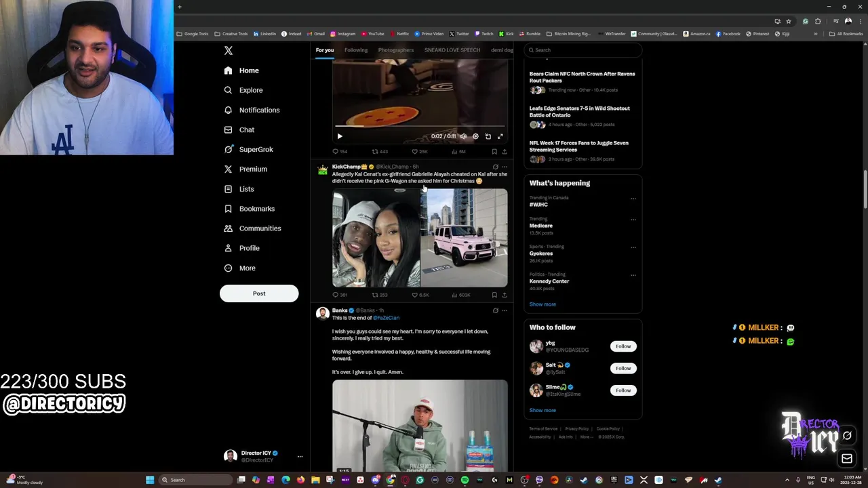Open Notifications in the sidebar
The height and width of the screenshot is (488, 868).
point(252,110)
